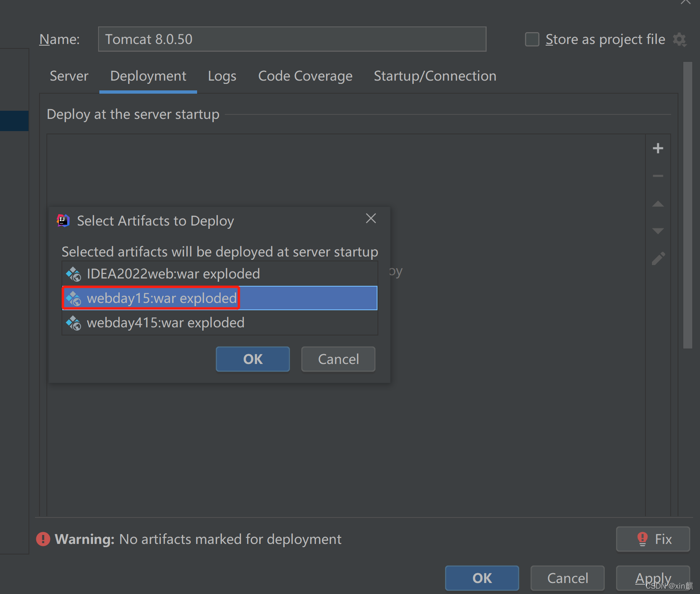Click the artifact icon next to webday15

(x=74, y=298)
